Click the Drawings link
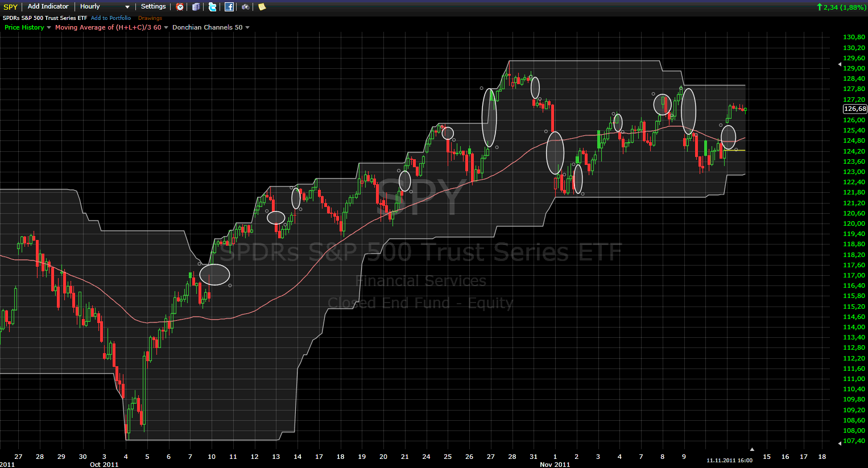 click(150, 18)
